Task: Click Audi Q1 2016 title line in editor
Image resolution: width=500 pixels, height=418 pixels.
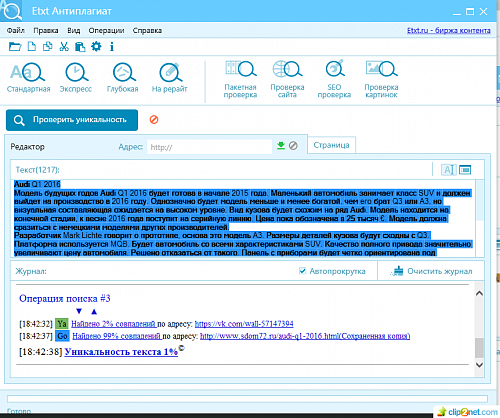Action: (37, 184)
